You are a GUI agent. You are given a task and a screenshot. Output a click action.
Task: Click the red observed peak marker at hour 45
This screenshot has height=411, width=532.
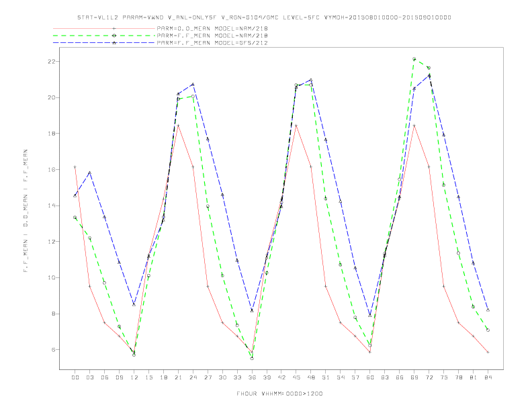click(x=296, y=126)
